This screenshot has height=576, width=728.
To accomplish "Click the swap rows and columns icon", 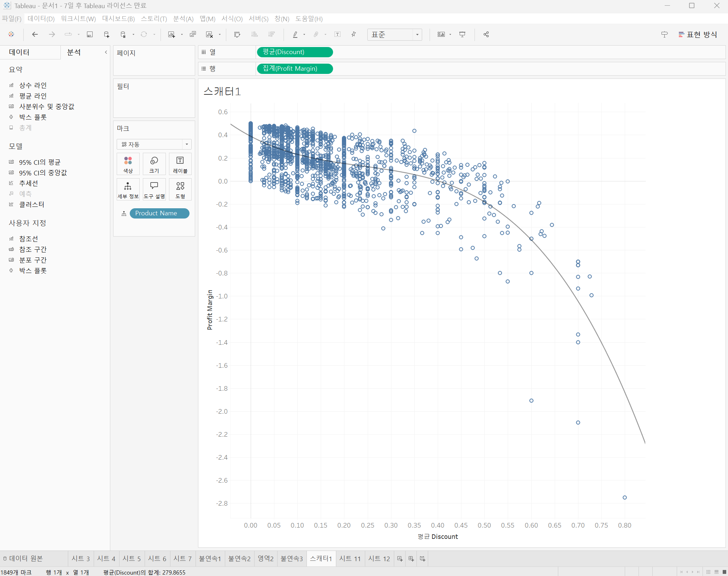I will tap(237, 34).
